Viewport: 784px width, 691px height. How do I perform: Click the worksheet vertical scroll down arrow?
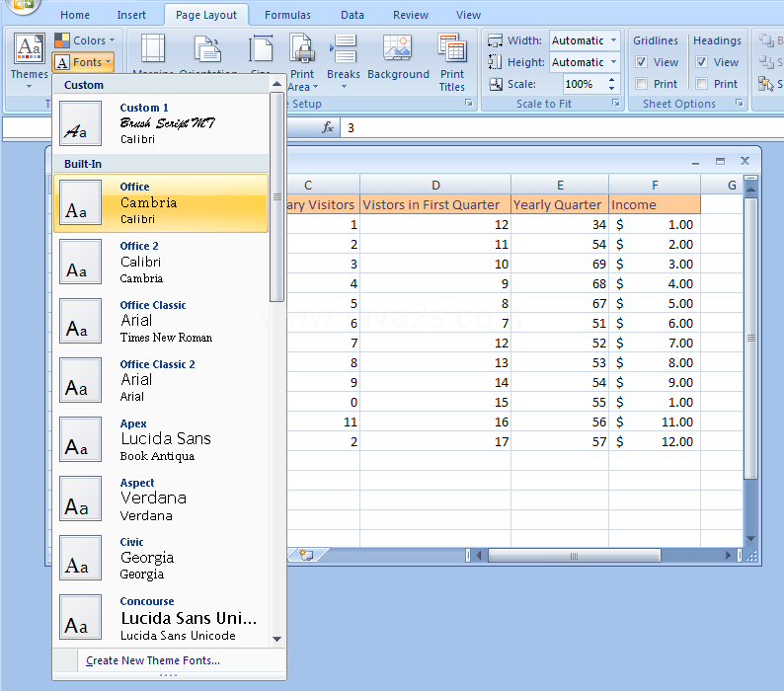tap(750, 539)
